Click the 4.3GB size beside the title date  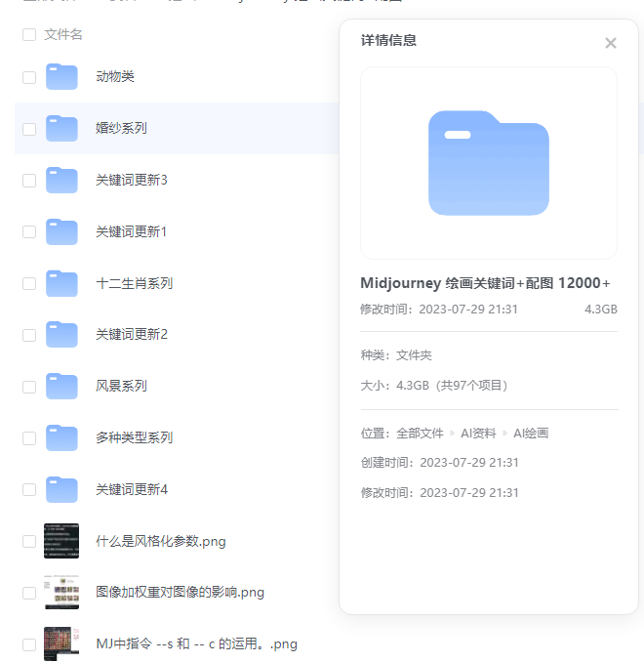point(601,310)
